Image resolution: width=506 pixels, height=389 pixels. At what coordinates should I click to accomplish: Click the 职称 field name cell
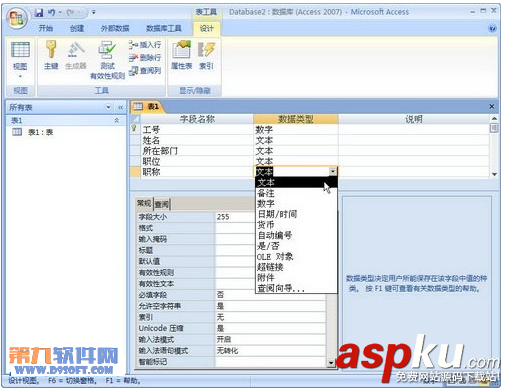click(x=197, y=172)
